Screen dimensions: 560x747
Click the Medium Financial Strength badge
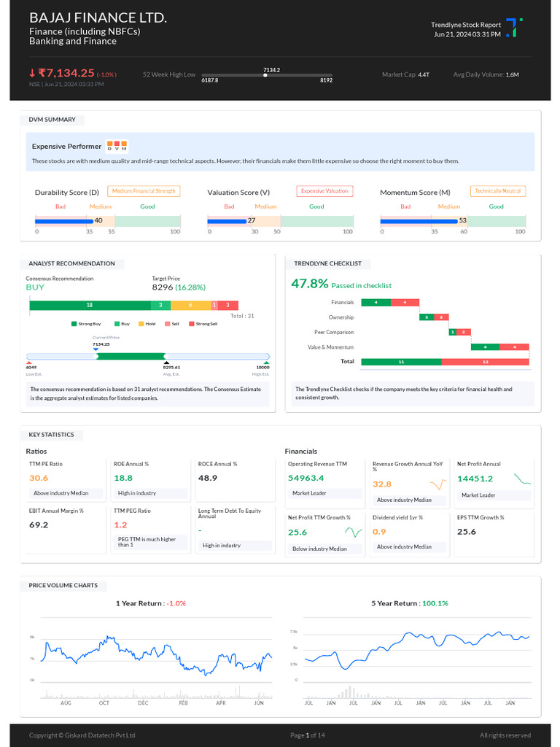point(144,191)
